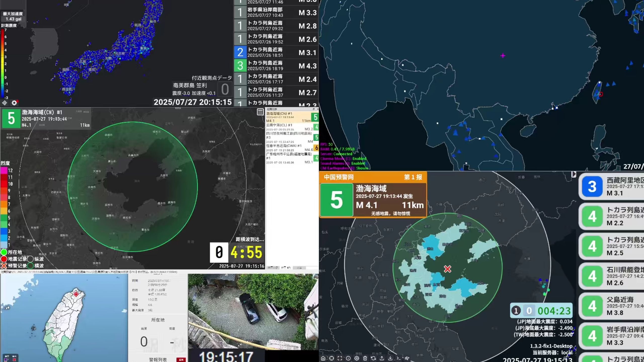The height and width of the screenshot is (362, 644).
Task: Open トカラ列島近海 M2.6 19:52 entry
Action: pos(276,39)
